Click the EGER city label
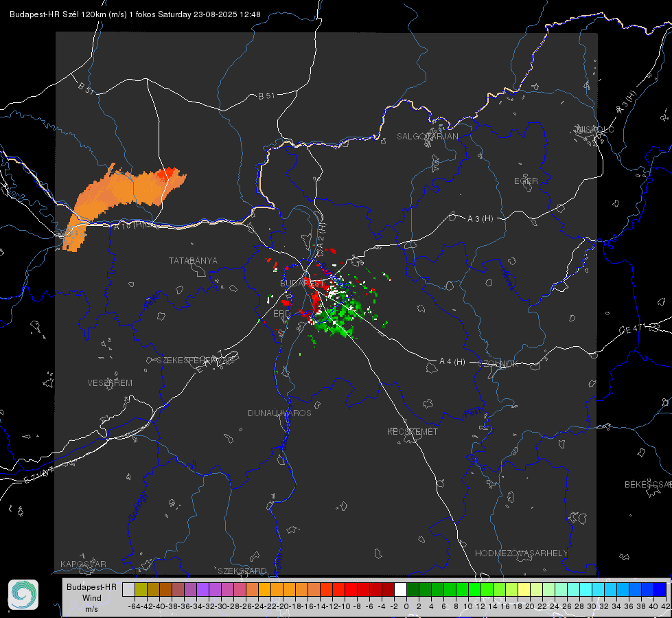The image size is (672, 618). [x=526, y=181]
